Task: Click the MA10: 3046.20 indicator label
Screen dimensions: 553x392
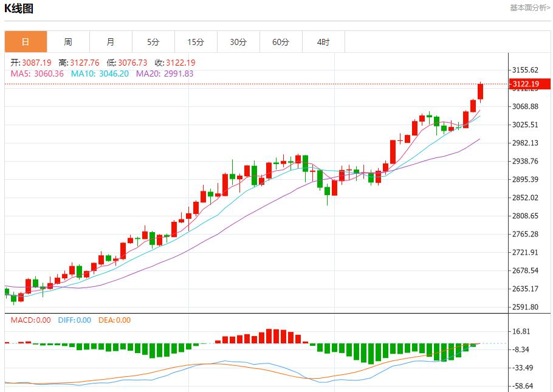Action: [100, 74]
